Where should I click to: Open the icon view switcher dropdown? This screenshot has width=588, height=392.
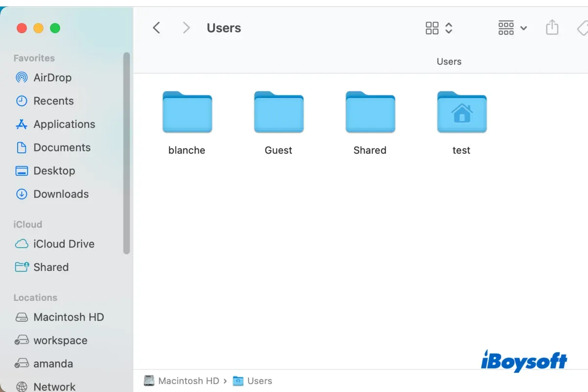(439, 28)
